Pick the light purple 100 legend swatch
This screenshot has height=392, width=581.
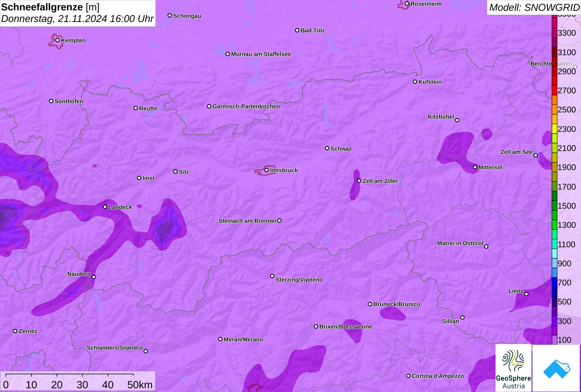[554, 340]
